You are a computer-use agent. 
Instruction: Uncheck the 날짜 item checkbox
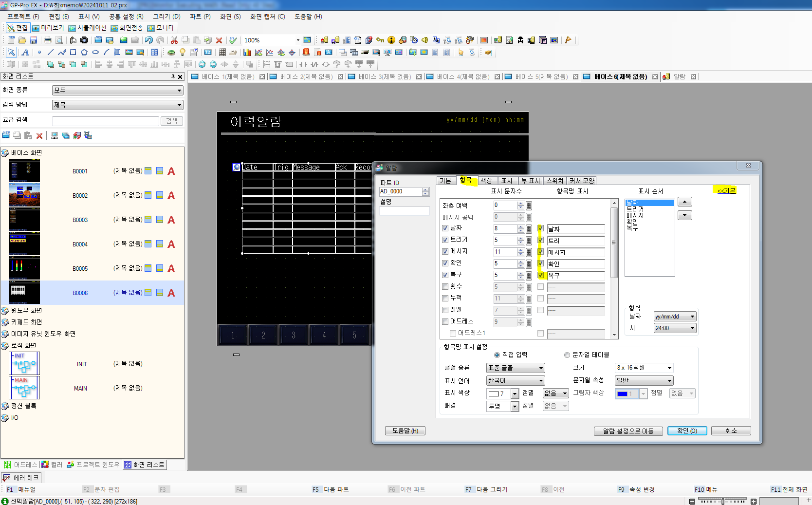445,228
